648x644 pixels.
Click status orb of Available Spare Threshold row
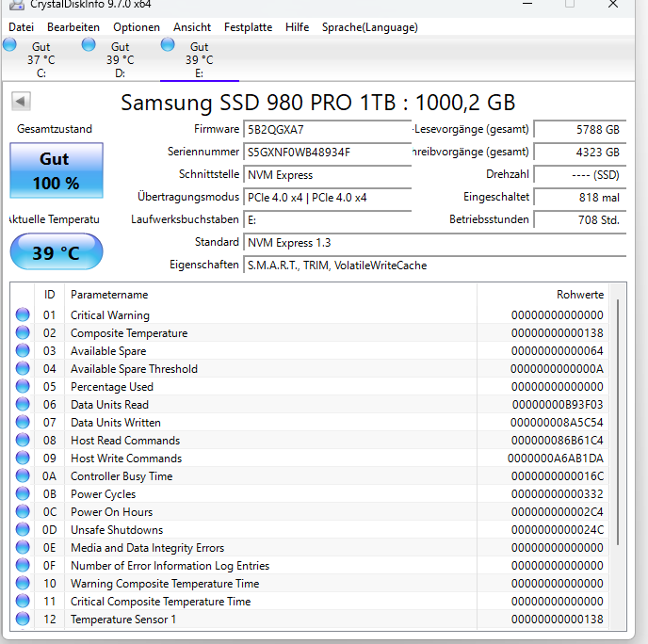click(23, 368)
